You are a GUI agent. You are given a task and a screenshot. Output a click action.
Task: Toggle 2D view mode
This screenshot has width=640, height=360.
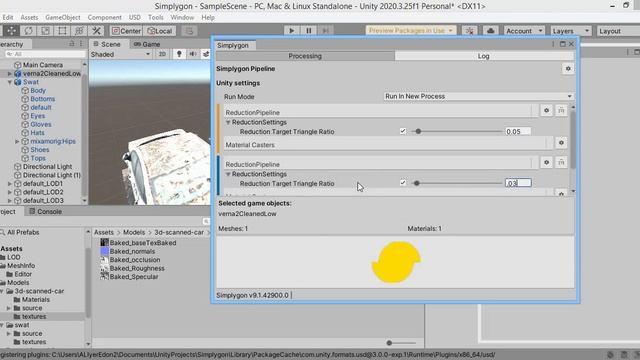(162, 54)
